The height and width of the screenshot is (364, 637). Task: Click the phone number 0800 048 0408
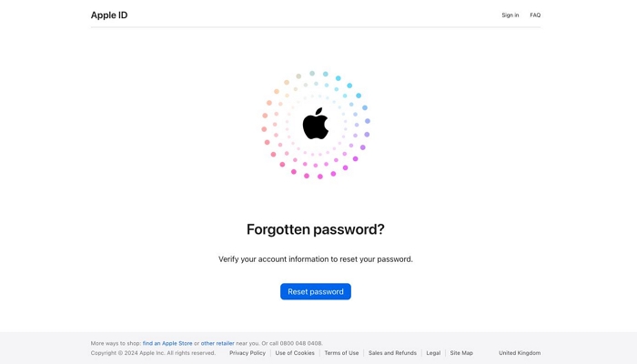[301, 343]
